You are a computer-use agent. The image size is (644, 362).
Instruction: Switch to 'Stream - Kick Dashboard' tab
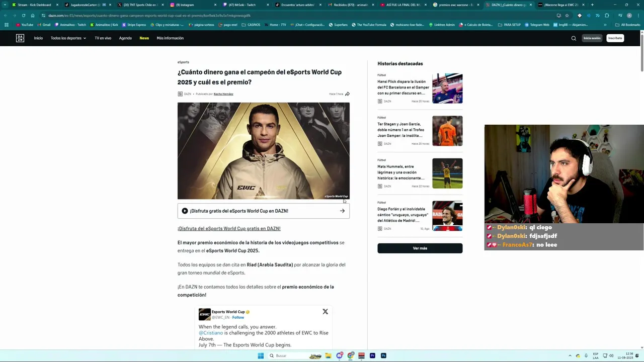point(34,5)
